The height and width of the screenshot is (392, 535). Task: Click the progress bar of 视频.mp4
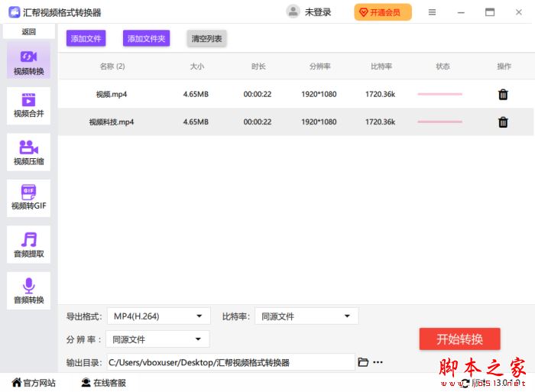pos(439,94)
